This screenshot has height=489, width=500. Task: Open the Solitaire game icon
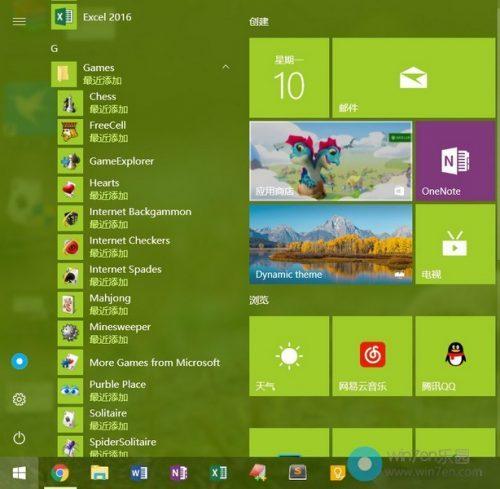pos(70,420)
